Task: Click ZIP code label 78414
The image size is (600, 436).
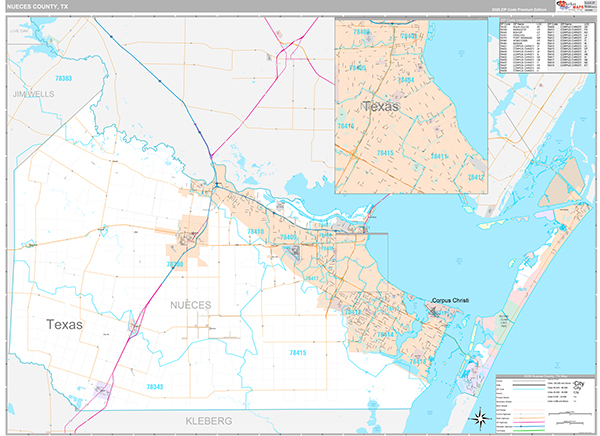Action: (385, 335)
